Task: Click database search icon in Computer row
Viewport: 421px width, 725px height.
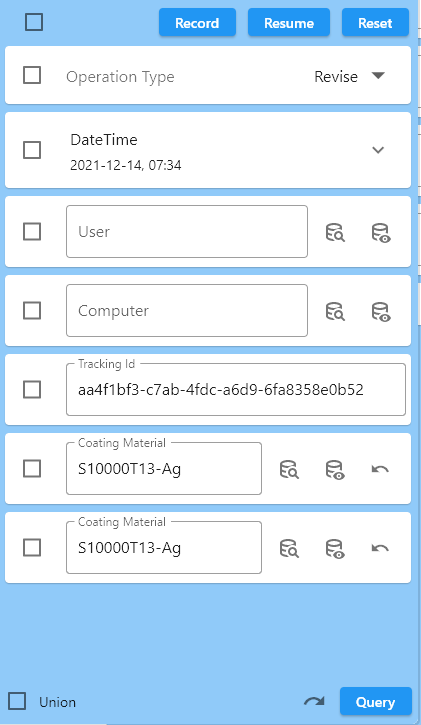Action: (335, 311)
